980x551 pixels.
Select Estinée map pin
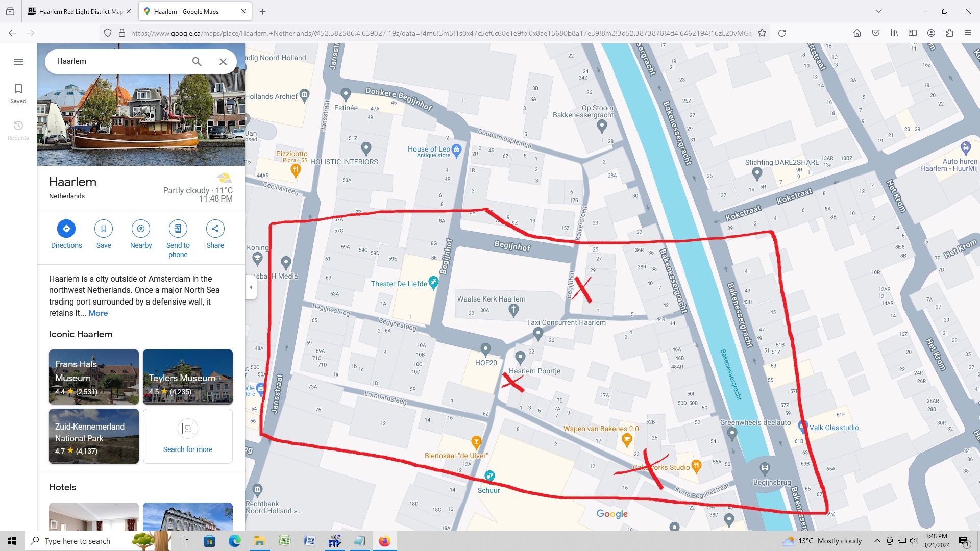coord(346,95)
